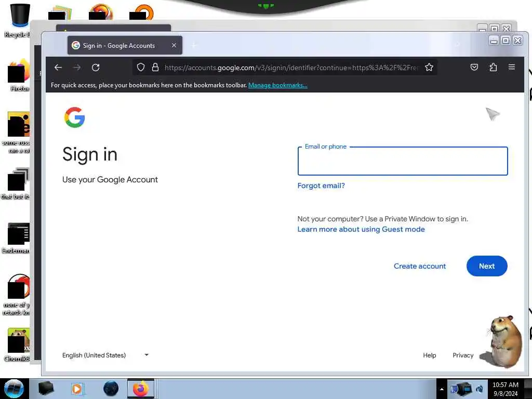Viewport: 532px width, 399px height.
Task: Select the Enderman desktop icon
Action: coord(17,237)
